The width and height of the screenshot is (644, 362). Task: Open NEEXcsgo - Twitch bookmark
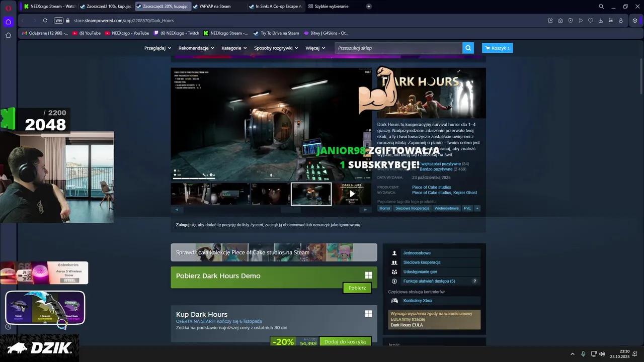[177, 33]
